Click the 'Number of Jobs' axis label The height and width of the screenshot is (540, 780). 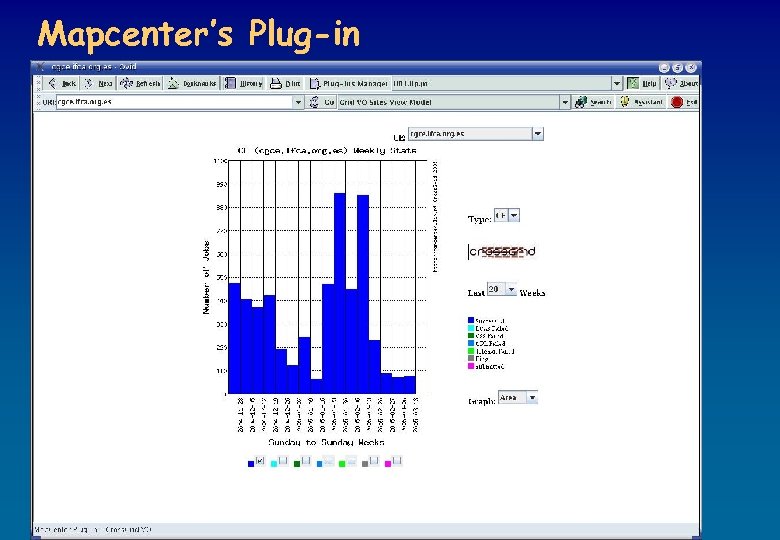(x=206, y=277)
